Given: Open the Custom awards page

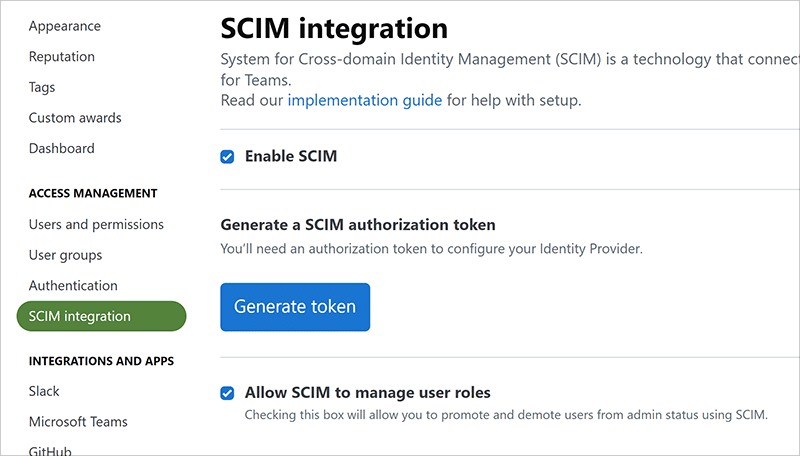Looking at the screenshot, I should pos(75,118).
